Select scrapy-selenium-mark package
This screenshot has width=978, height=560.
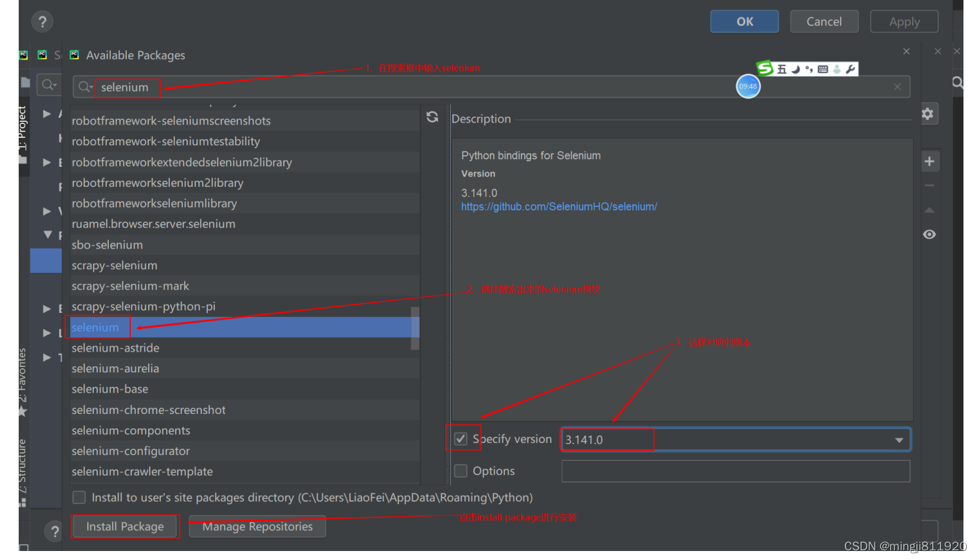[244, 286]
